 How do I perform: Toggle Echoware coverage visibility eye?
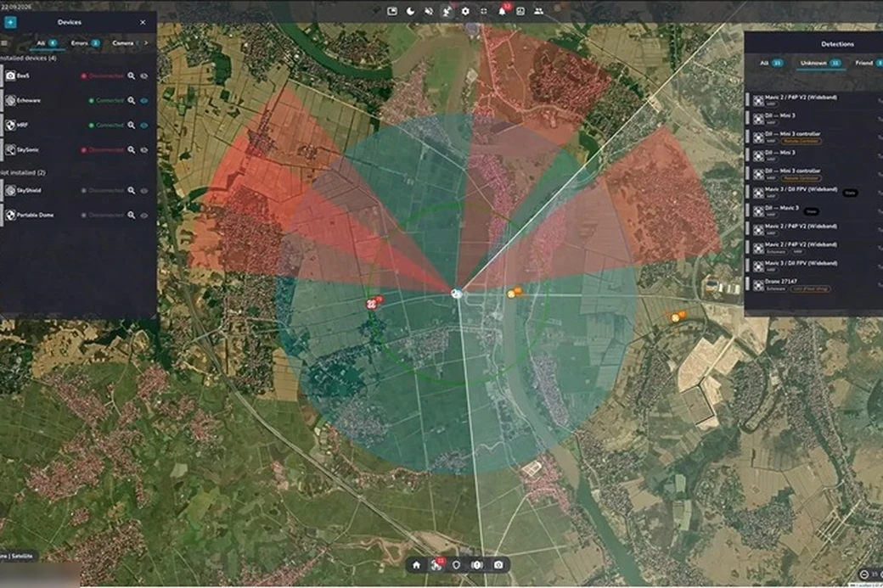pyautogui.click(x=144, y=101)
